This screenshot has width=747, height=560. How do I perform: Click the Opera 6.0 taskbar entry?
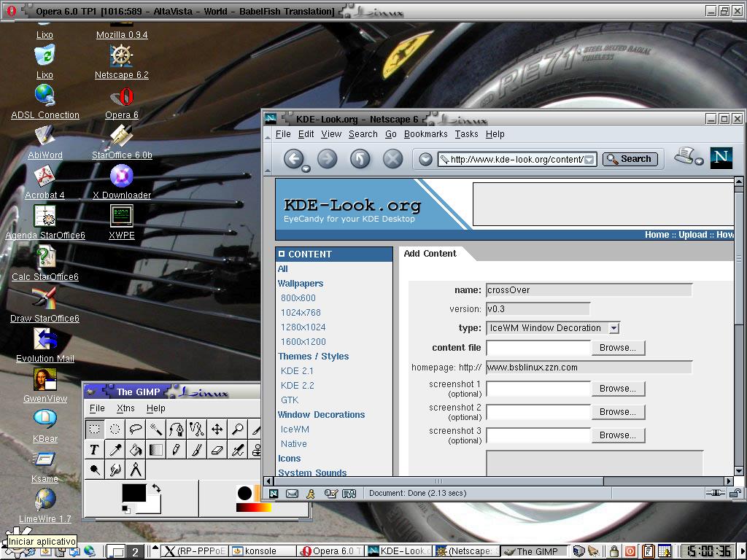(332, 551)
